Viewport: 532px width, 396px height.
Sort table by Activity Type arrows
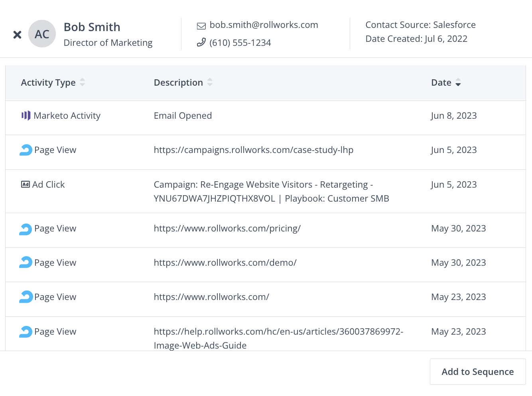click(x=83, y=82)
